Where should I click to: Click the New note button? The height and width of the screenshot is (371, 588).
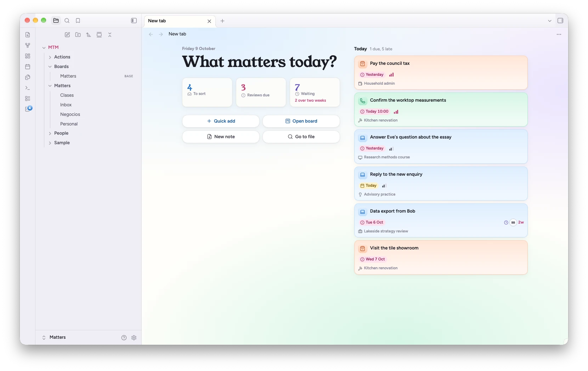(x=221, y=137)
